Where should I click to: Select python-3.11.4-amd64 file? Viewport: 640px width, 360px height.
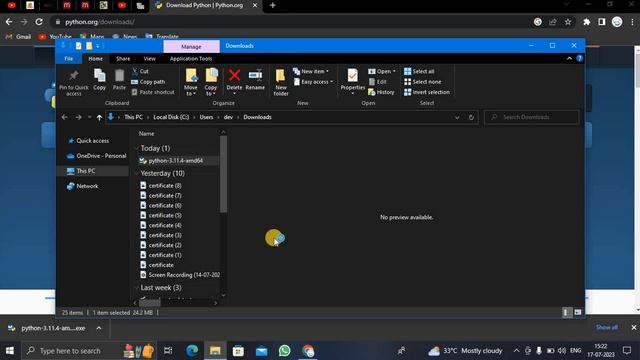click(x=176, y=160)
